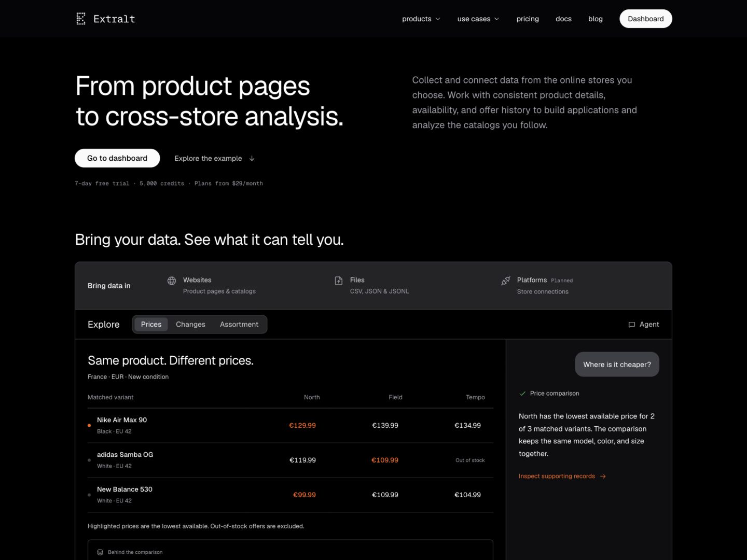Open Inspect supporting records link
747x560 pixels.
pyautogui.click(x=562, y=477)
